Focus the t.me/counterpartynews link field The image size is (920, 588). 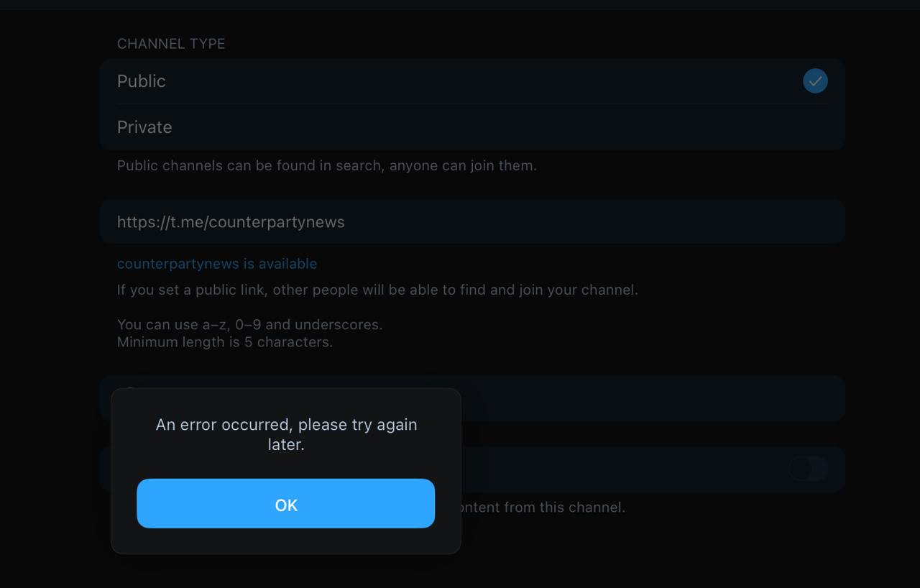471,221
